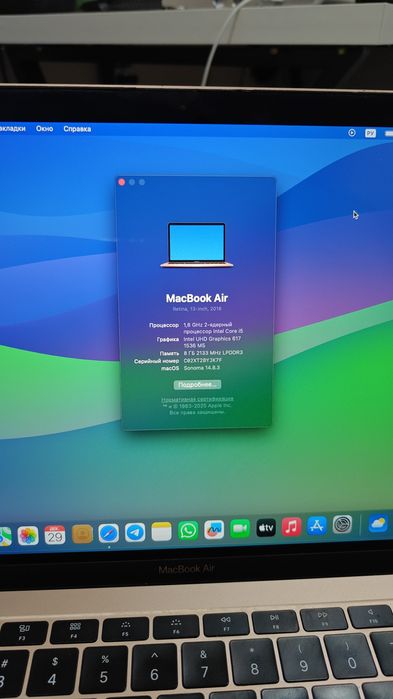Screen dimensions: 393x699
Task: Open the Справка menu
Action: point(77,129)
